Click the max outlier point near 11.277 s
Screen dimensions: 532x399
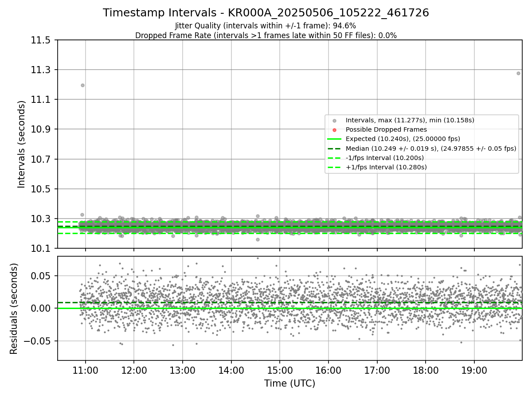(x=518, y=73)
